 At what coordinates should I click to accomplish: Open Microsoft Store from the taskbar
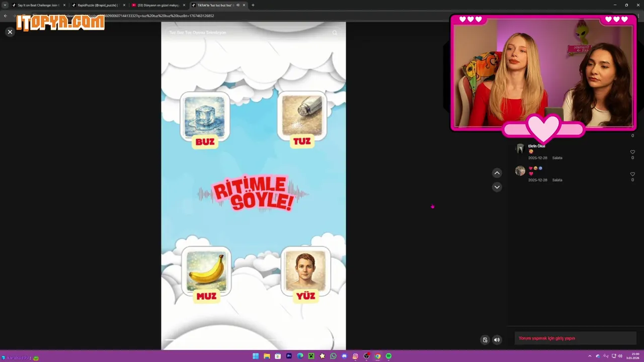[278, 356]
